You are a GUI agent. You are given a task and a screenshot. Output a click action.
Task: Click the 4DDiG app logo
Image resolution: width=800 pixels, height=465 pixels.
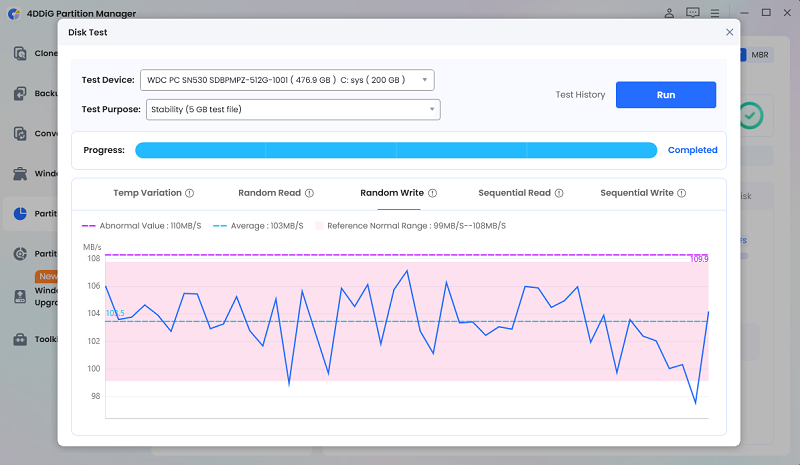click(x=14, y=13)
